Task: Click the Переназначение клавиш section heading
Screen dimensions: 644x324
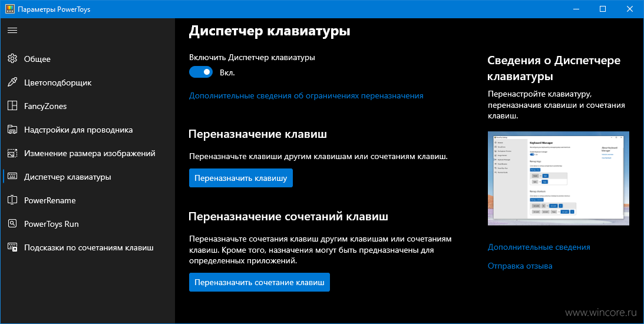Action: point(257,134)
